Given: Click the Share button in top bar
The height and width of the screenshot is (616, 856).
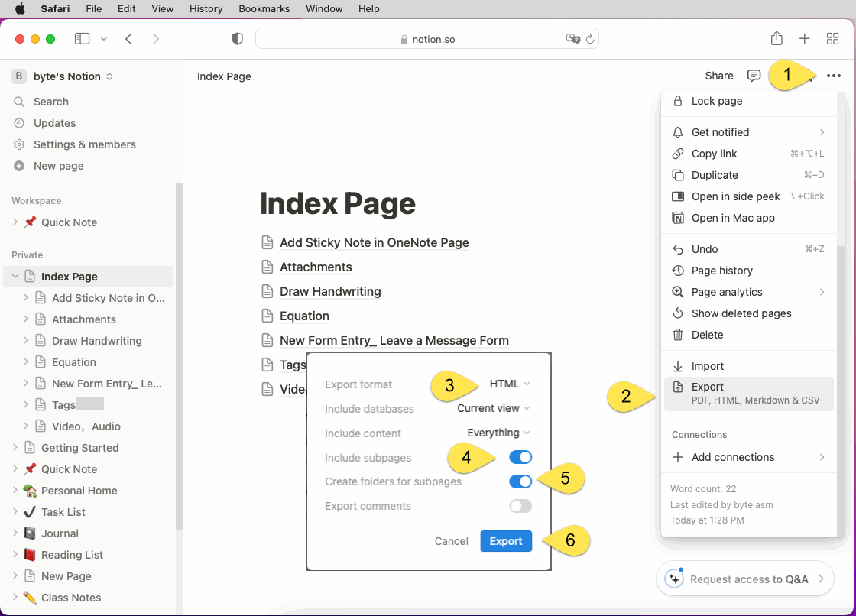Looking at the screenshot, I should (x=719, y=76).
